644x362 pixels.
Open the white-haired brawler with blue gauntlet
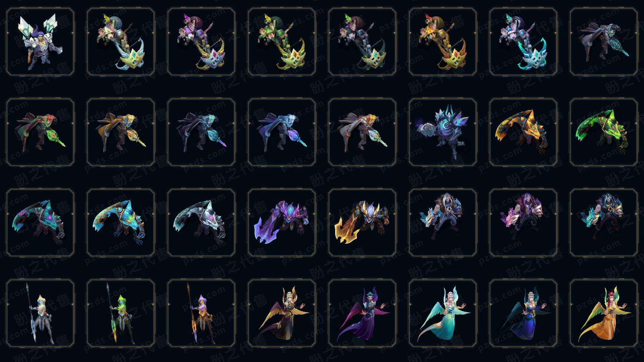click(443, 223)
